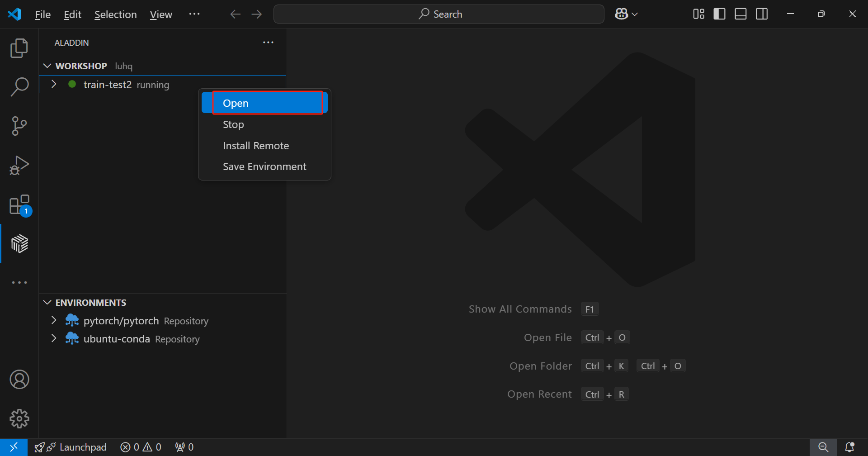Image resolution: width=868 pixels, height=456 pixels.
Task: Select Open in the context menu
Action: pos(267,103)
